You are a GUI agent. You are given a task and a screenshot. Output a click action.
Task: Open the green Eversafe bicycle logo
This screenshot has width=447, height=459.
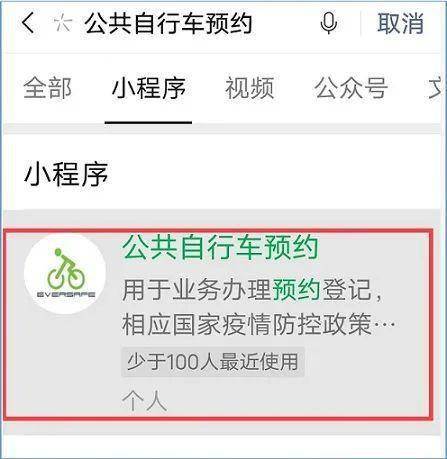coord(65,274)
